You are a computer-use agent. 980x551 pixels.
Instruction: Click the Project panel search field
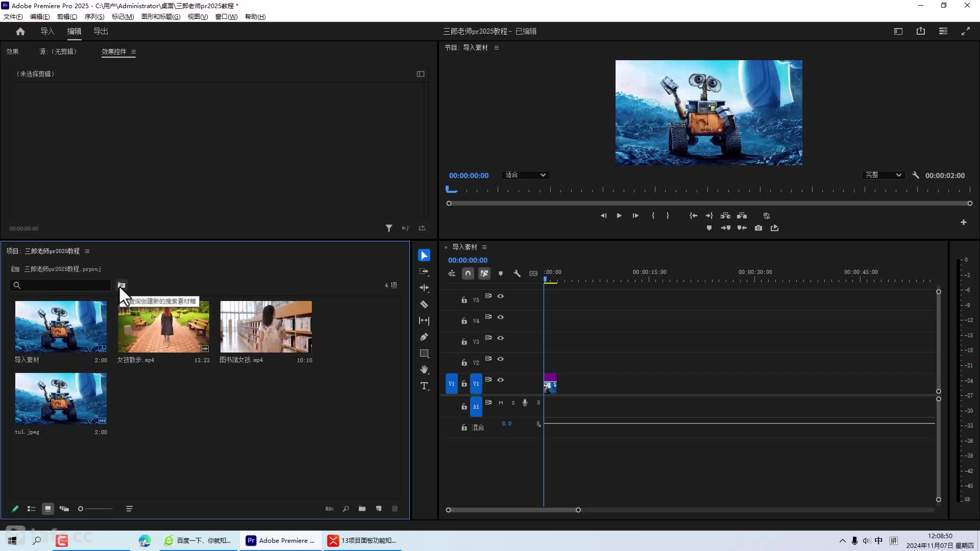(60, 285)
